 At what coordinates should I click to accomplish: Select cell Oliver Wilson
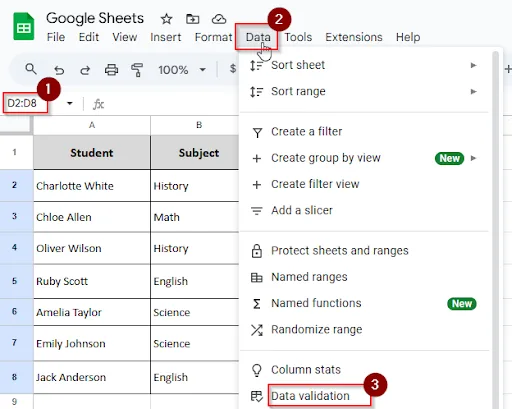[x=92, y=248]
